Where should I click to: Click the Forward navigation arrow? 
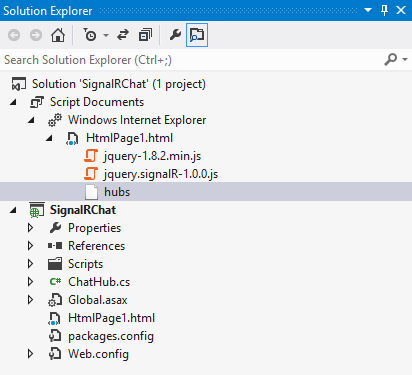(36, 35)
